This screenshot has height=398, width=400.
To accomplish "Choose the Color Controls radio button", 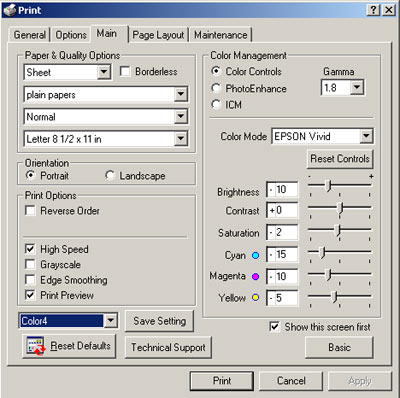I will point(216,71).
